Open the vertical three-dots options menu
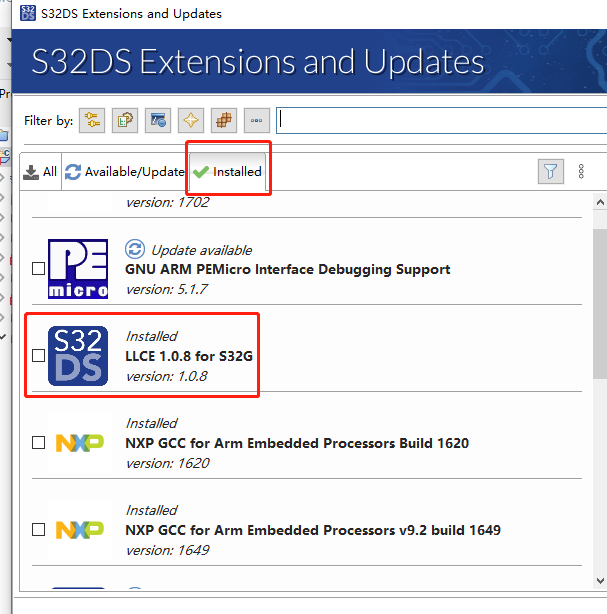 581,172
